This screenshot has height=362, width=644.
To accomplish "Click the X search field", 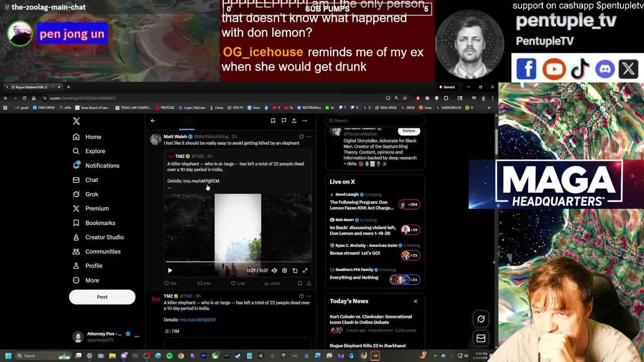I will pyautogui.click(x=375, y=121).
